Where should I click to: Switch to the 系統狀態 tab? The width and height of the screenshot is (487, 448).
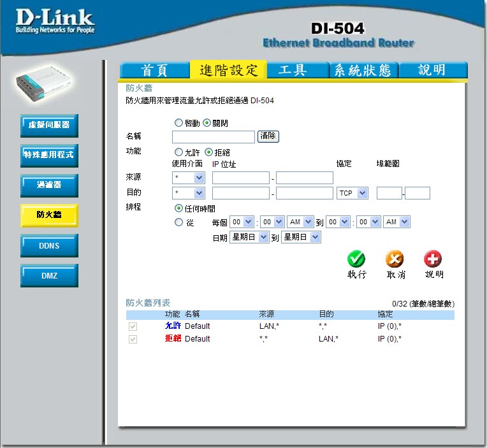point(363,70)
